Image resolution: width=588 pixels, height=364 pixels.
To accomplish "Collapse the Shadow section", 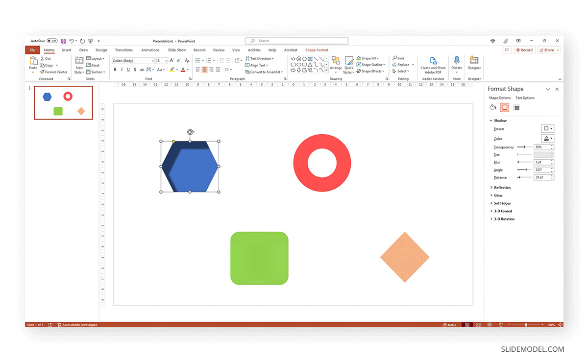I will tap(491, 120).
